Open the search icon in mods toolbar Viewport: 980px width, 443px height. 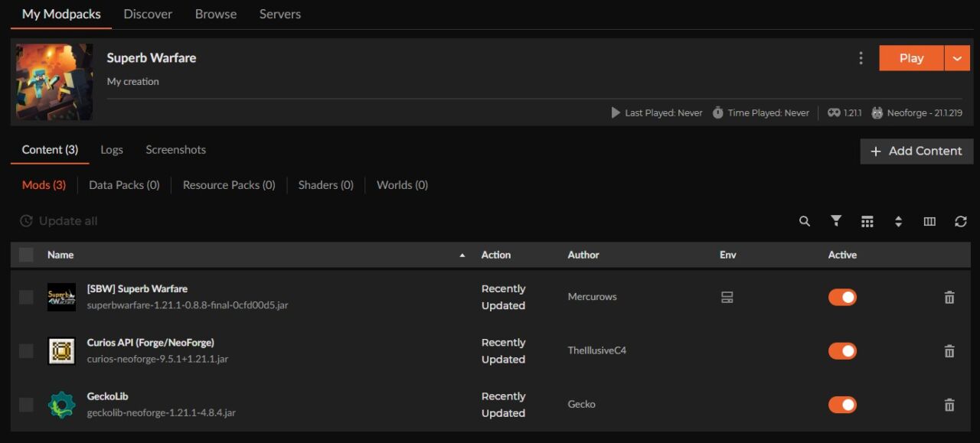pos(805,221)
